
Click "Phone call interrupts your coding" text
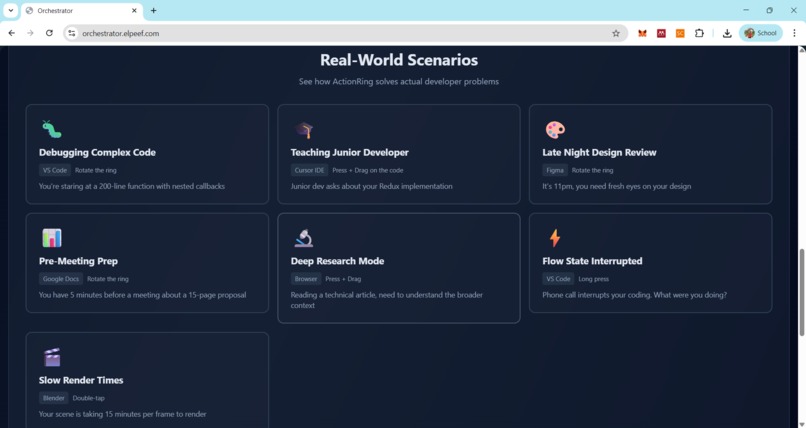coord(634,295)
